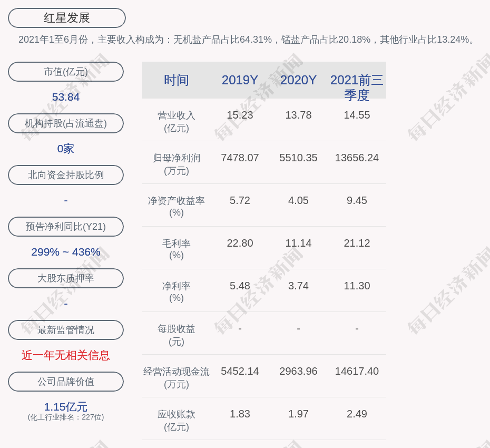Click the 红星发展 company name pill
Image resolution: width=490 pixels, height=448 pixels.
click(x=66, y=18)
